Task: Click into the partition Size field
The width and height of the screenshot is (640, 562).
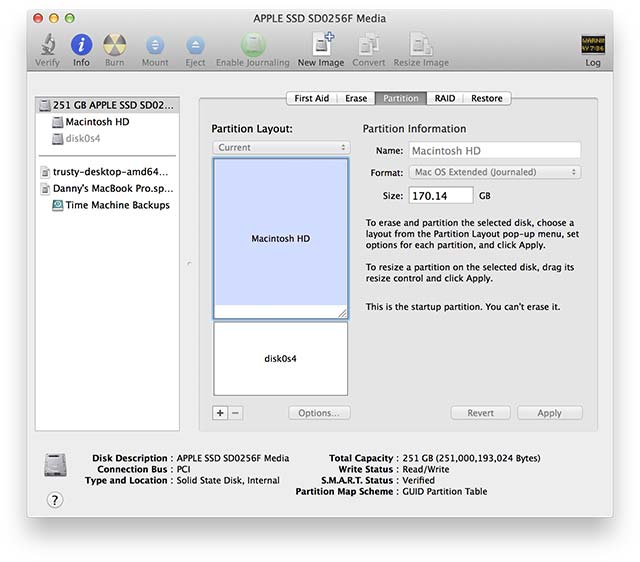Action: click(x=440, y=196)
